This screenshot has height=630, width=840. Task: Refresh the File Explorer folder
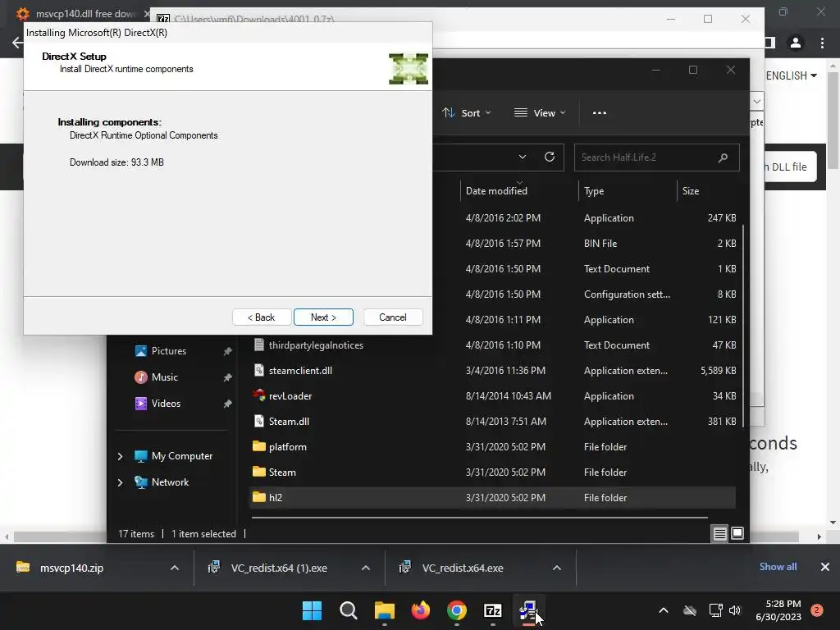click(x=549, y=157)
